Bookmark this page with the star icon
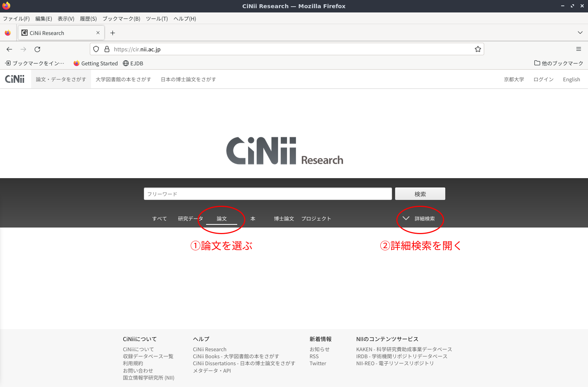The height and width of the screenshot is (387, 588). point(478,49)
